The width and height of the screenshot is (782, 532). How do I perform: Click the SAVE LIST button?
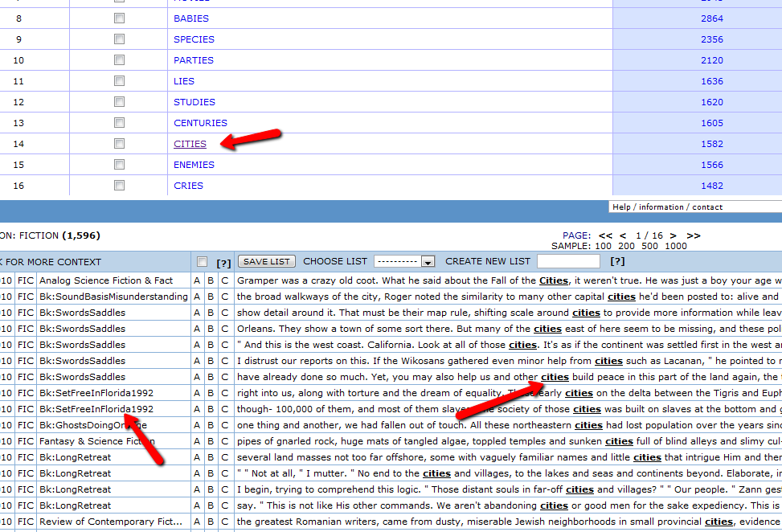click(267, 261)
